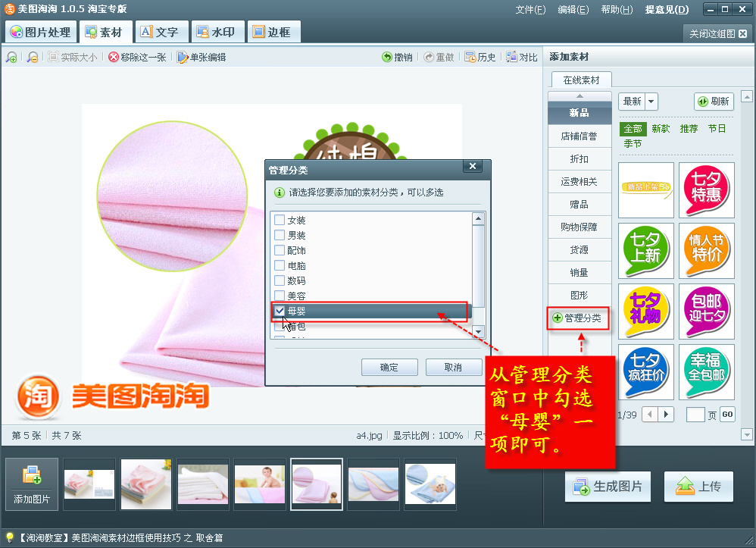Open 管理分类 in the category sidebar
The height and width of the screenshot is (548, 756).
pos(578,318)
